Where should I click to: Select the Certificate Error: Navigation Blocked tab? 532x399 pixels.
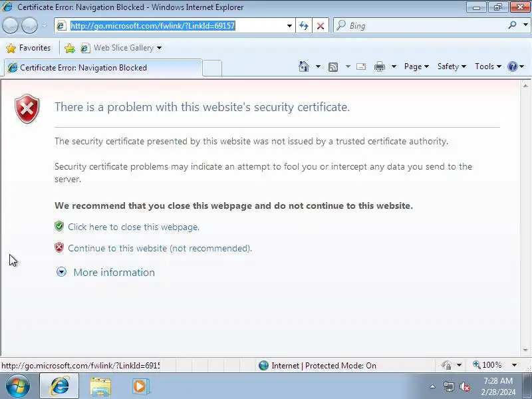103,68
